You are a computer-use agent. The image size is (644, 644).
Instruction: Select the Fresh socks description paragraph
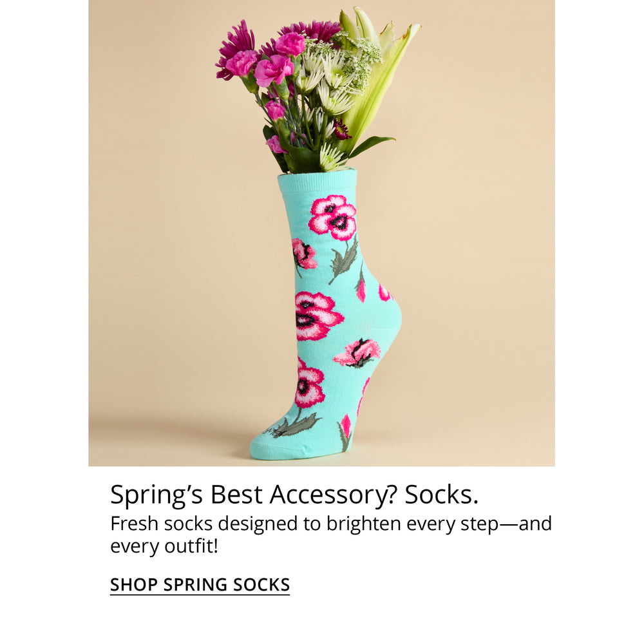pyautogui.click(x=330, y=535)
